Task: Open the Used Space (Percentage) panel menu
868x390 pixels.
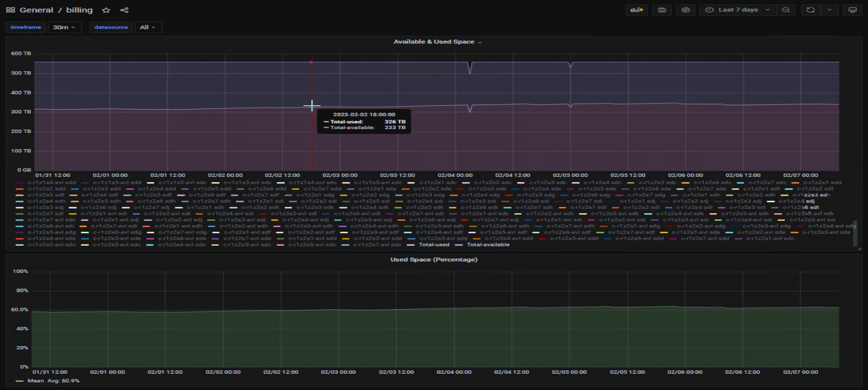Action: coord(434,260)
